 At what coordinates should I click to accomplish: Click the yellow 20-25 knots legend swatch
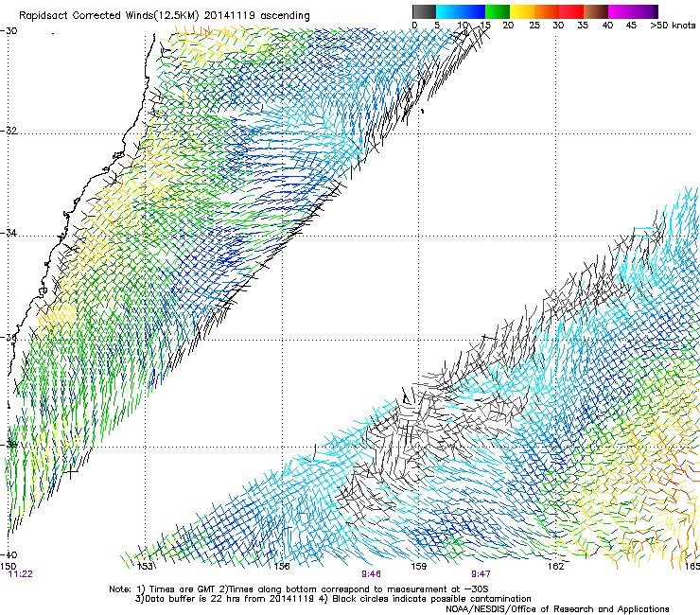pos(522,11)
